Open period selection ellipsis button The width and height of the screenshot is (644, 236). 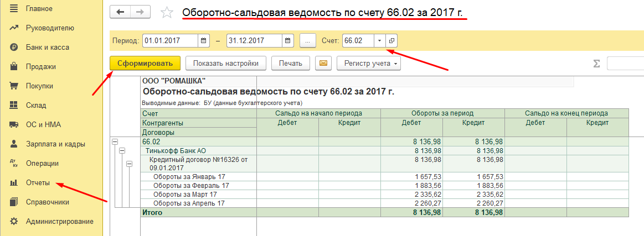(x=307, y=40)
